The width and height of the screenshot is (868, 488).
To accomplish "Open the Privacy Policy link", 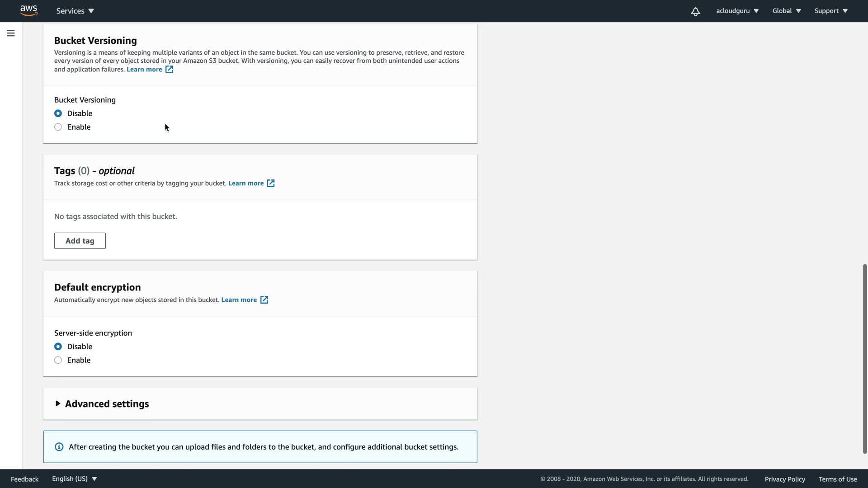I will (784, 479).
